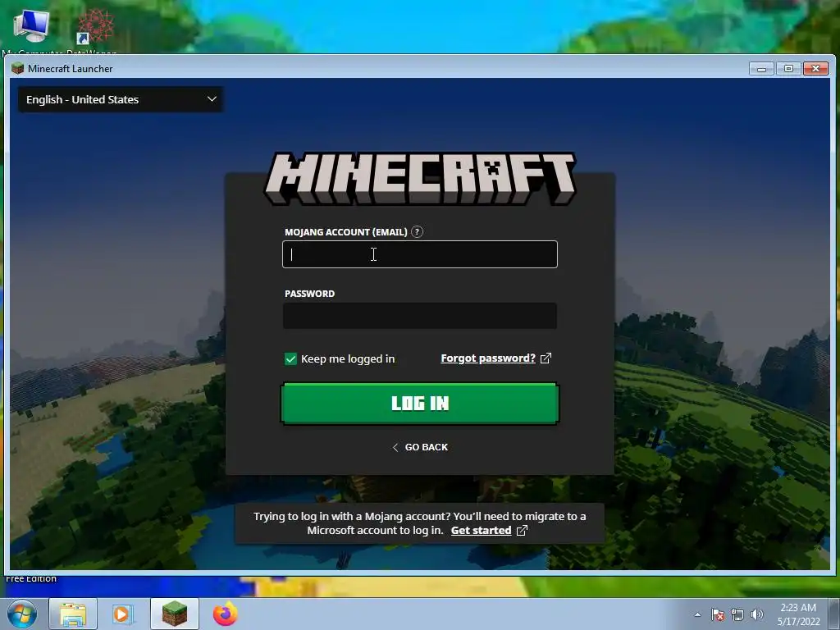Launch Windows Media Player from the taskbar
The height and width of the screenshot is (630, 840).
[121, 614]
